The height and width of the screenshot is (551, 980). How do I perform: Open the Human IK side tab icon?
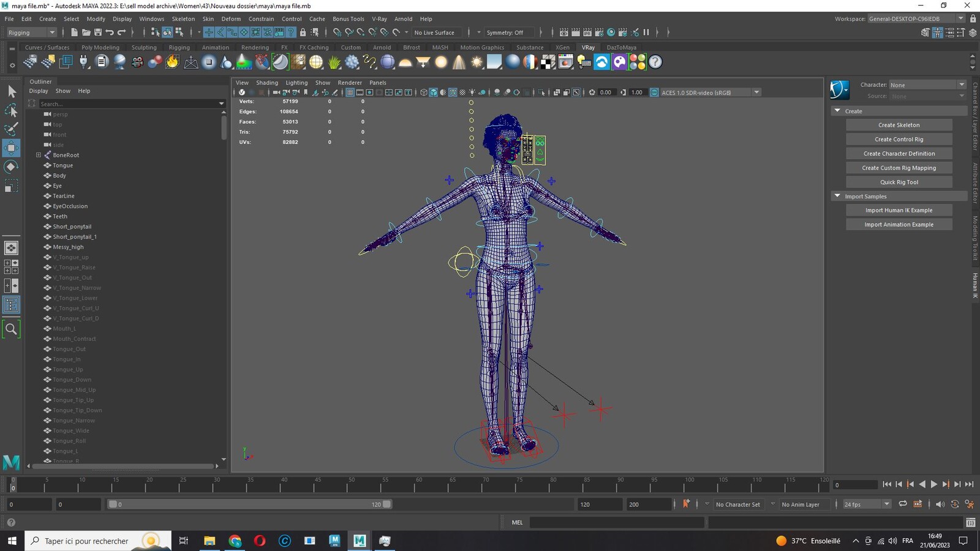click(x=975, y=286)
